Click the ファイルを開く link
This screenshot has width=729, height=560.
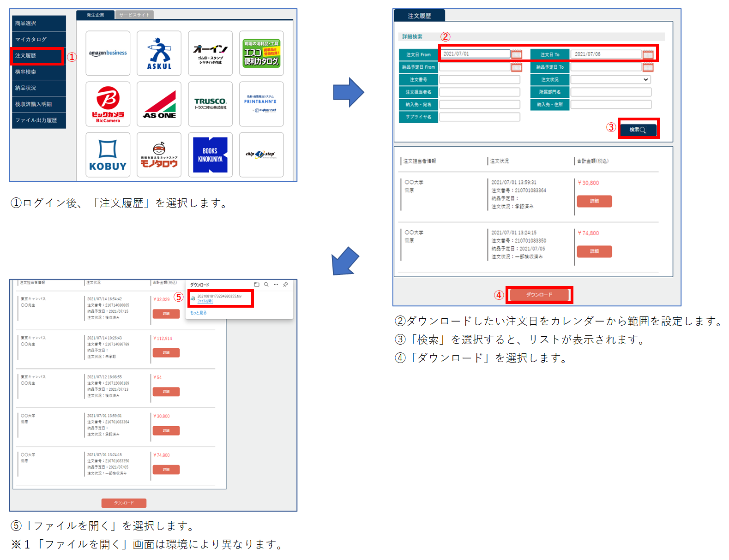(205, 301)
